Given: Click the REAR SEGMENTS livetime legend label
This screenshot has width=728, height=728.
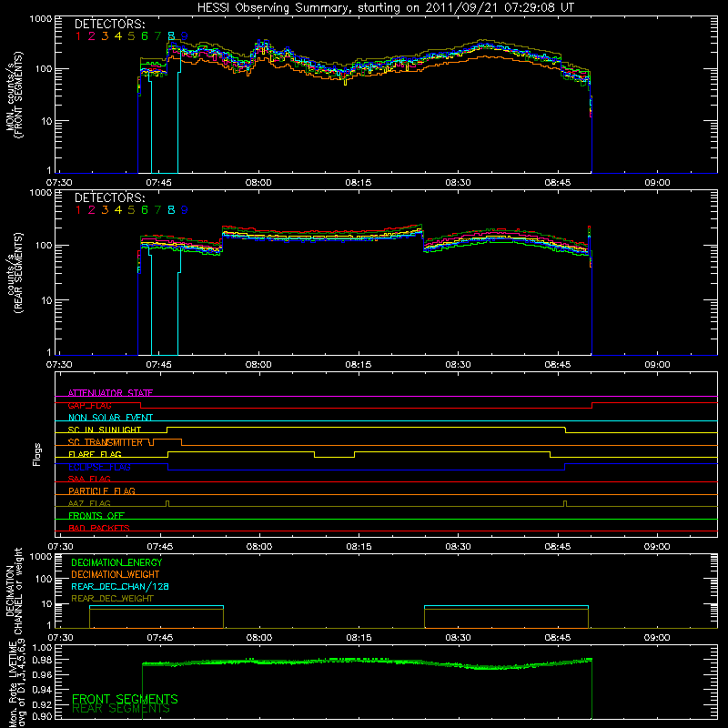Looking at the screenshot, I should [121, 709].
